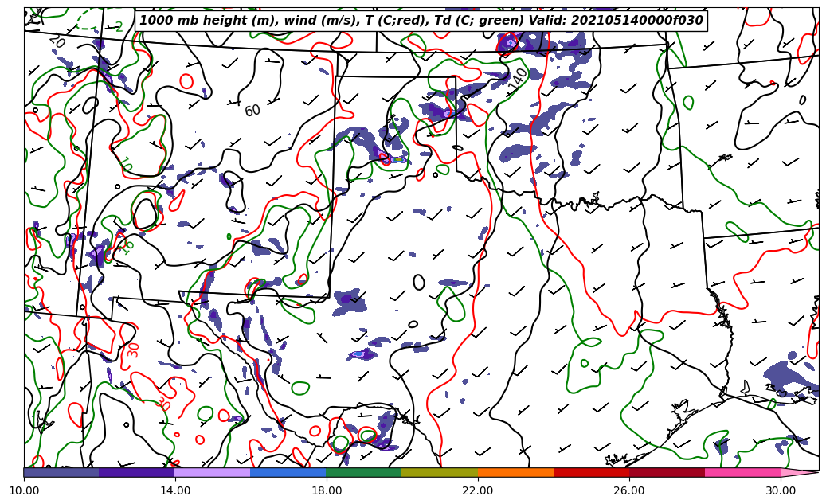Pick the bright blue colorbar segment
This screenshot has height=504, width=826.
(x=288, y=472)
